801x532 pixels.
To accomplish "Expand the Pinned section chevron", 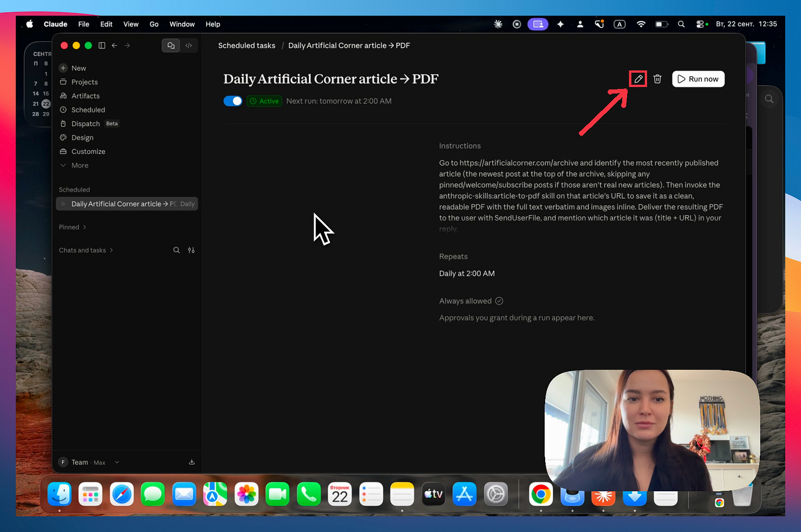I will [x=84, y=227].
